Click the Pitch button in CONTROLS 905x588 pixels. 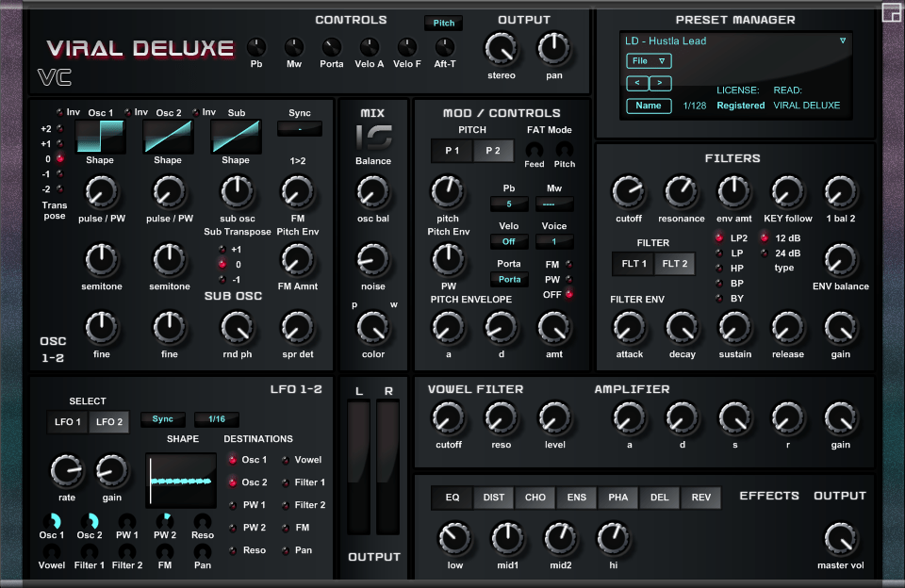(x=443, y=23)
